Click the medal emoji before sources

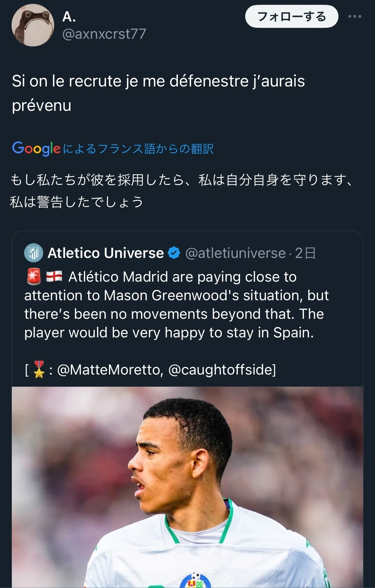pyautogui.click(x=39, y=369)
